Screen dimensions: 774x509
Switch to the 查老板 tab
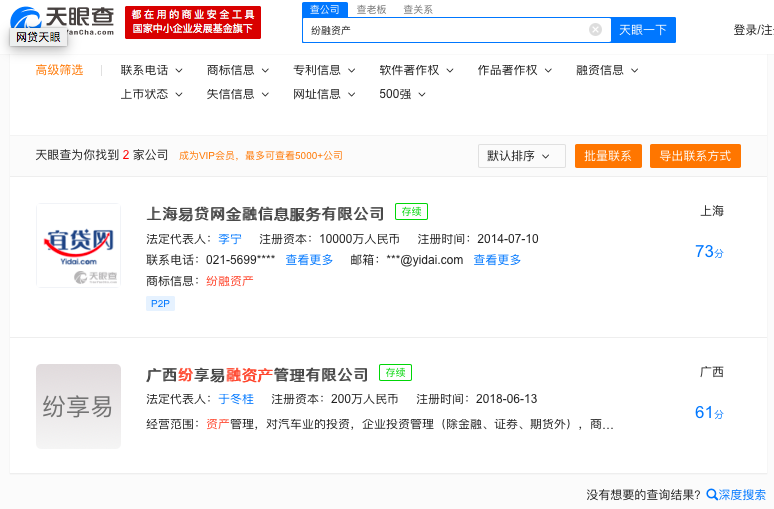(x=371, y=9)
